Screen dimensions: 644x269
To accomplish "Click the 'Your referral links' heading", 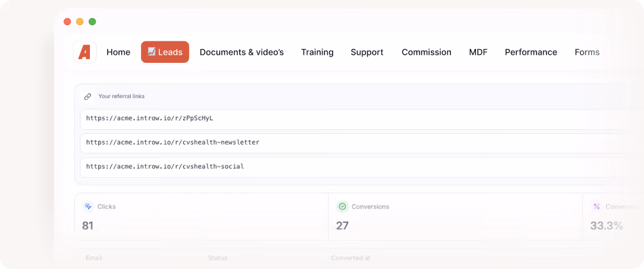I will click(x=121, y=97).
